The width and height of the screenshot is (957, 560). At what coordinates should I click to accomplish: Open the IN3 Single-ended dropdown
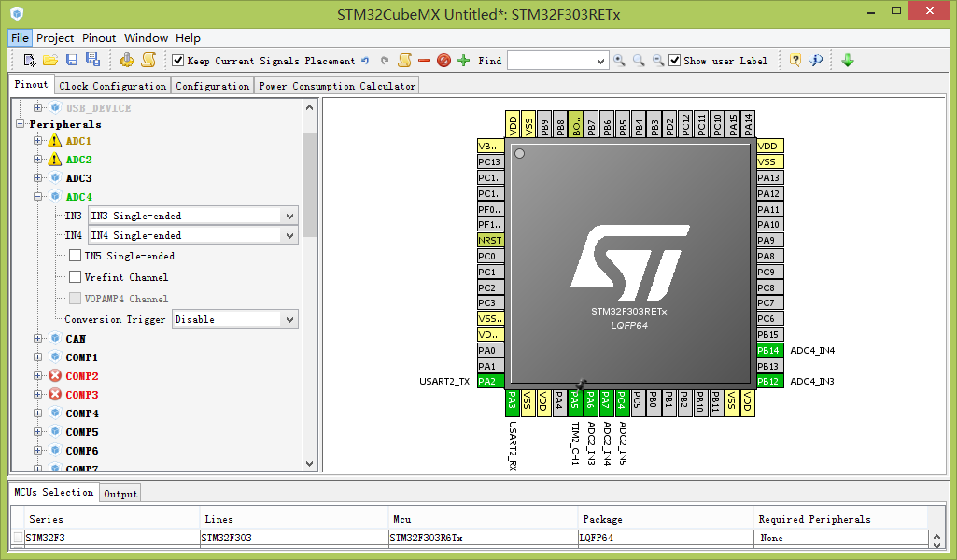point(289,216)
